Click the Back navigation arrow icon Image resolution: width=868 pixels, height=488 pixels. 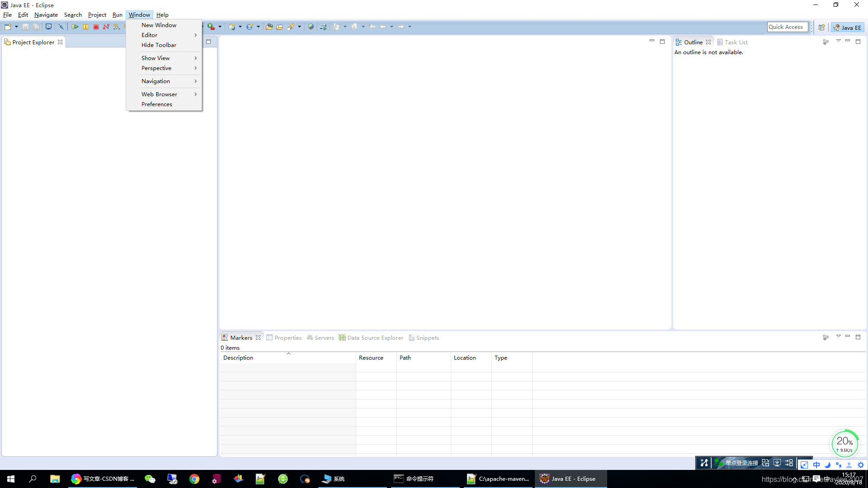[x=383, y=27]
